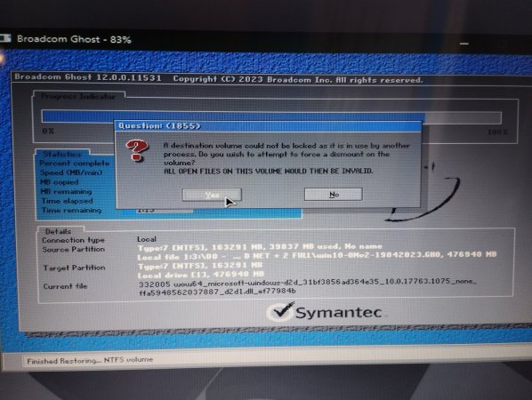Screen dimensions: 532x400
Task: Click the '100%' progress label
Action: click(497, 132)
